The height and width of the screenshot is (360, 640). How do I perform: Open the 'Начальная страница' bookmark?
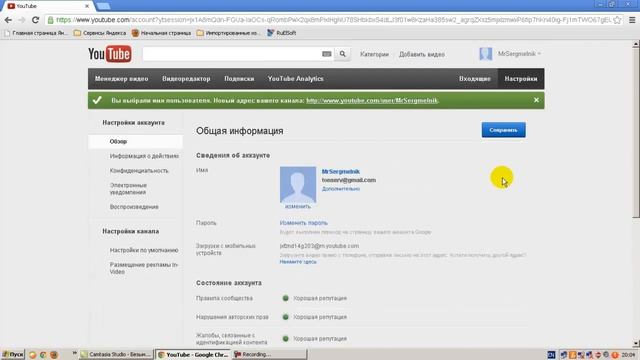click(x=161, y=33)
